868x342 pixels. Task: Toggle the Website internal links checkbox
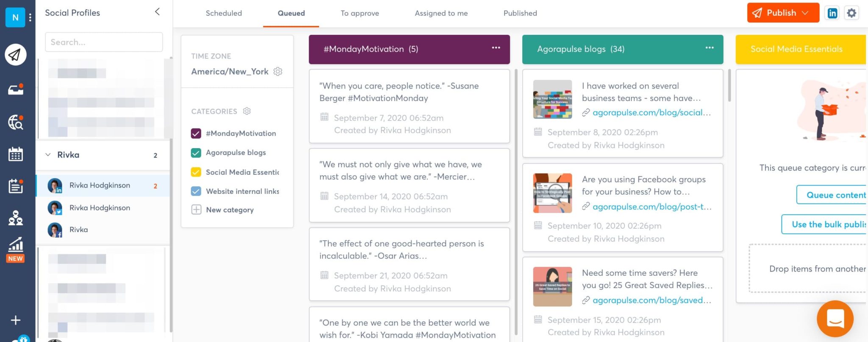(196, 191)
